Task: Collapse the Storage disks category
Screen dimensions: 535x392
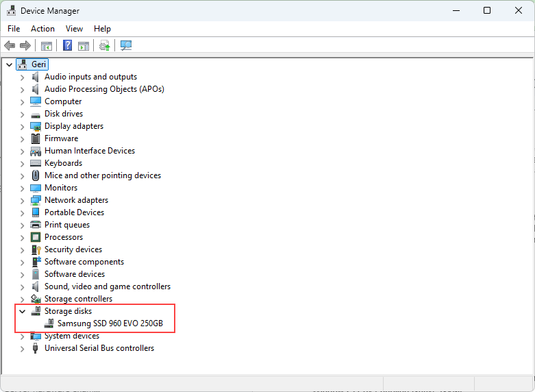Action: click(x=22, y=311)
